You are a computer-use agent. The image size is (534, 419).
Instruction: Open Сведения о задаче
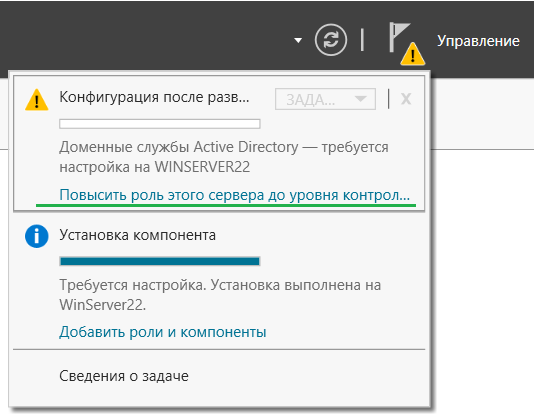(x=124, y=376)
